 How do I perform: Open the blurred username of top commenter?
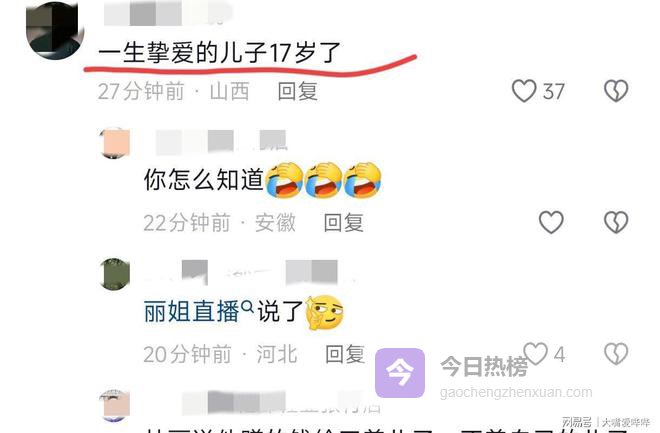click(x=168, y=13)
